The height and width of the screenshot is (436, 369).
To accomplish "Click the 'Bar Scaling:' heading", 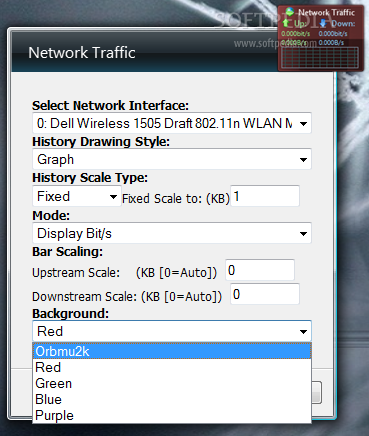I will pyautogui.click(x=67, y=252).
